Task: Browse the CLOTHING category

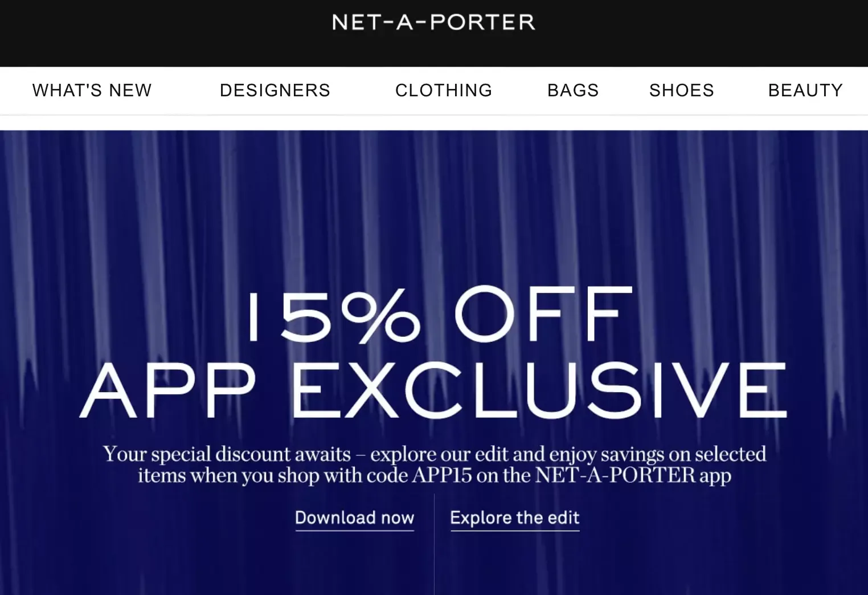Action: tap(444, 90)
